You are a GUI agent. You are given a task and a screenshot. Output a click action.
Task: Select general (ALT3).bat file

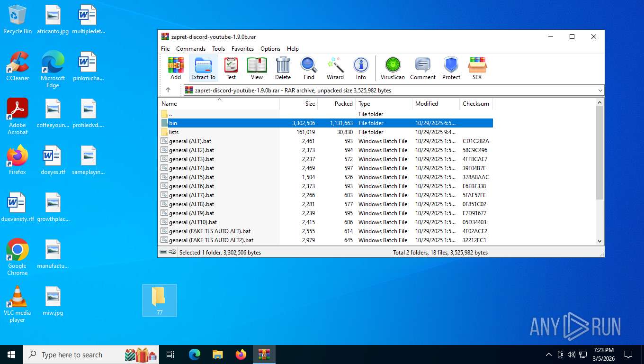[326, 159]
